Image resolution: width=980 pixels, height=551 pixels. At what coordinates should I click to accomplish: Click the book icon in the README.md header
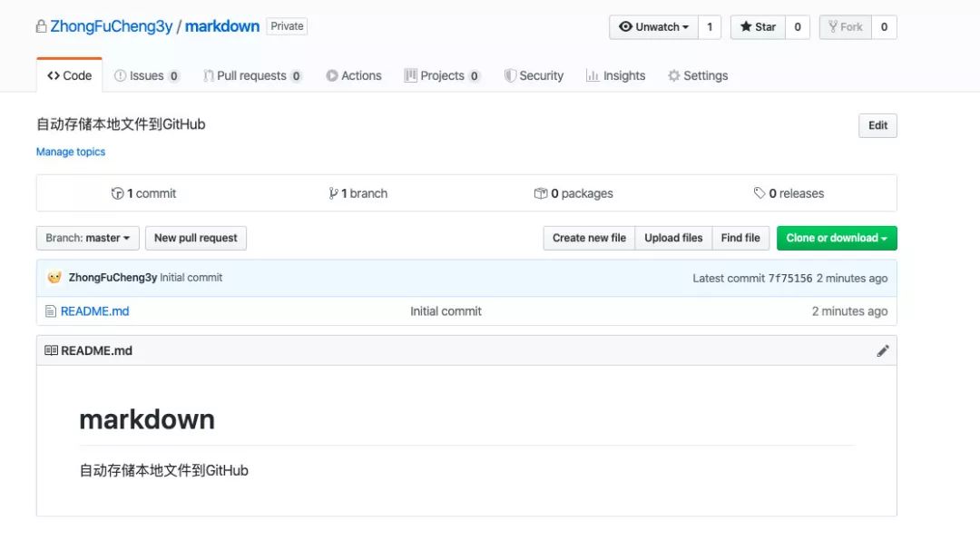[x=51, y=351]
